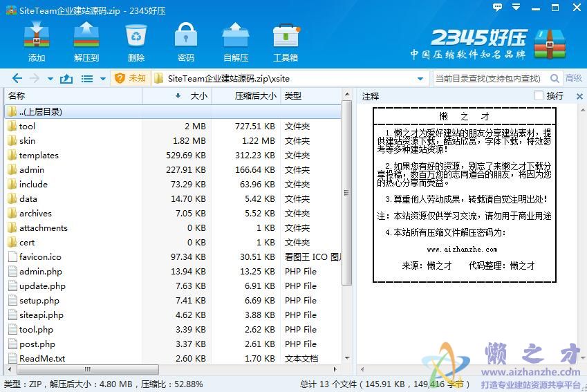Select the ..(上层目录) parent folder row
The height and width of the screenshot is (392, 587).
pyautogui.click(x=173, y=111)
